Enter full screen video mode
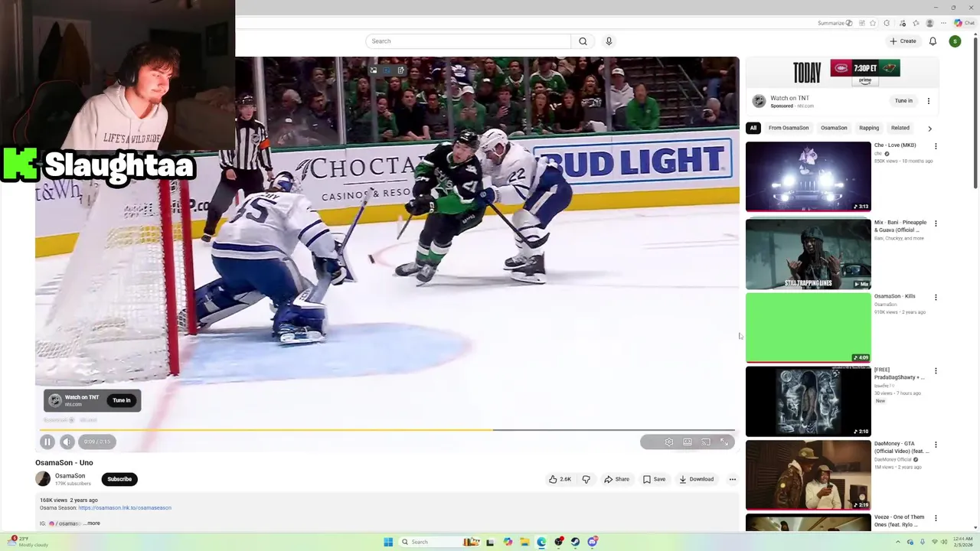The image size is (980, 551). (x=724, y=442)
